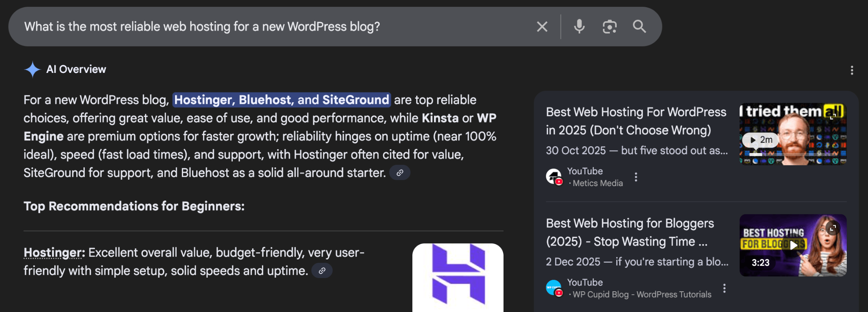Click the bold 'Kinsta' text
The width and height of the screenshot is (868, 312).
point(440,118)
